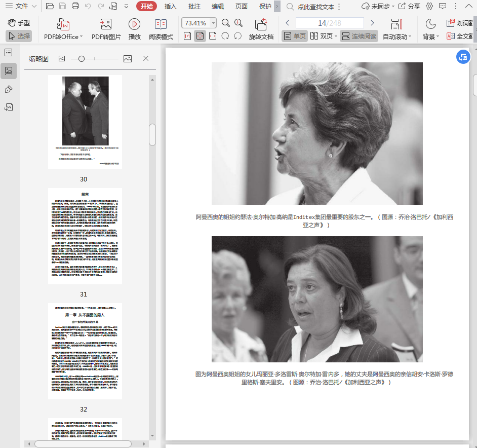This screenshot has width=477, height=448.
Task: Select the page 31 thumbnail
Action: pos(85,236)
